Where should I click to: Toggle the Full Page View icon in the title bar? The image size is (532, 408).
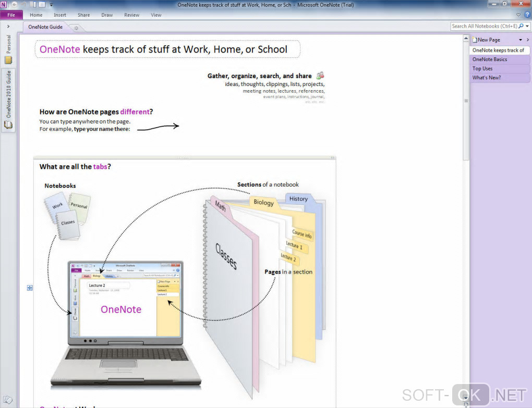(42, 5)
